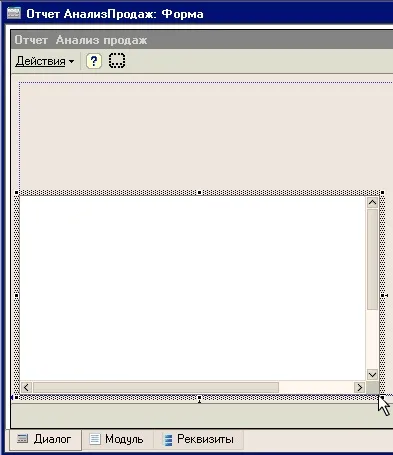
Task: Switch to the Модуль tab
Action: coord(117,439)
